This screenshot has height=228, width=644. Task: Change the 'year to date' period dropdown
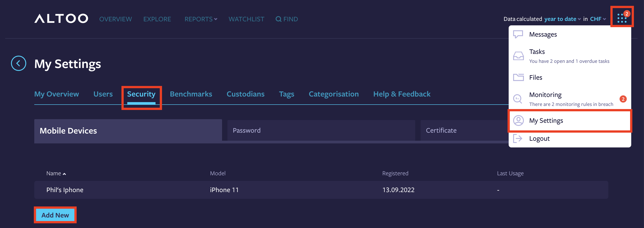(562, 19)
